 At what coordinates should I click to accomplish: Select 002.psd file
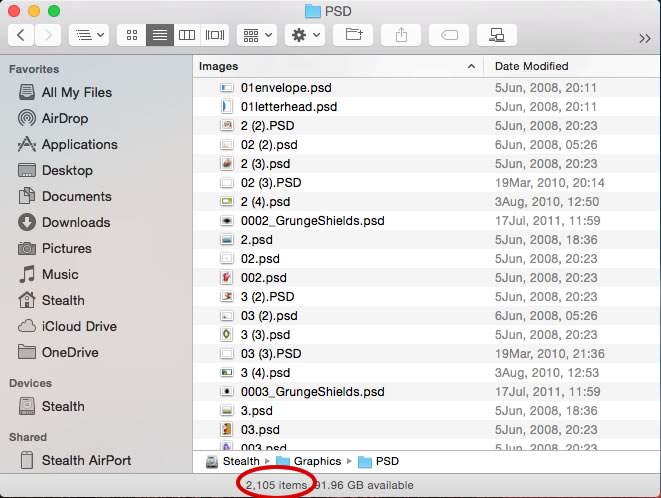click(427, 277)
